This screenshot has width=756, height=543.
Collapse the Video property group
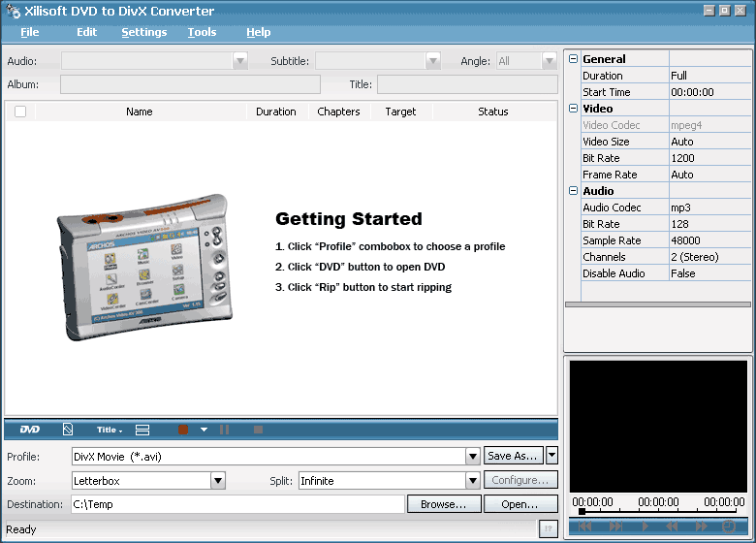click(573, 108)
